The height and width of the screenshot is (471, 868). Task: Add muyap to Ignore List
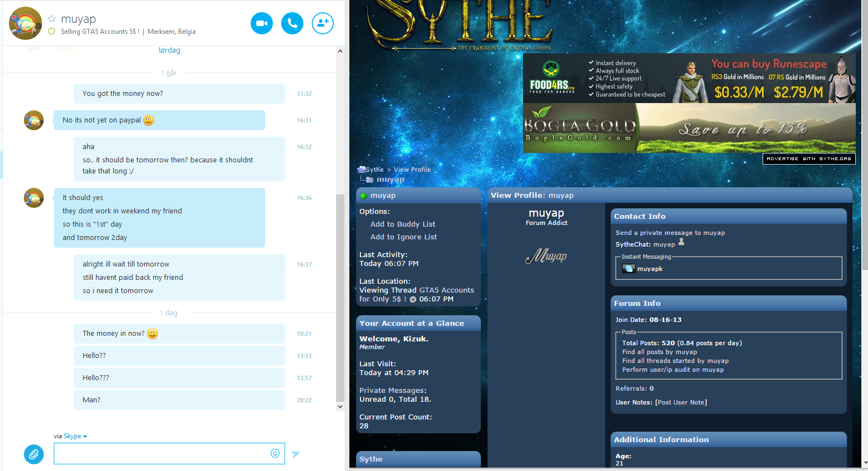point(404,237)
